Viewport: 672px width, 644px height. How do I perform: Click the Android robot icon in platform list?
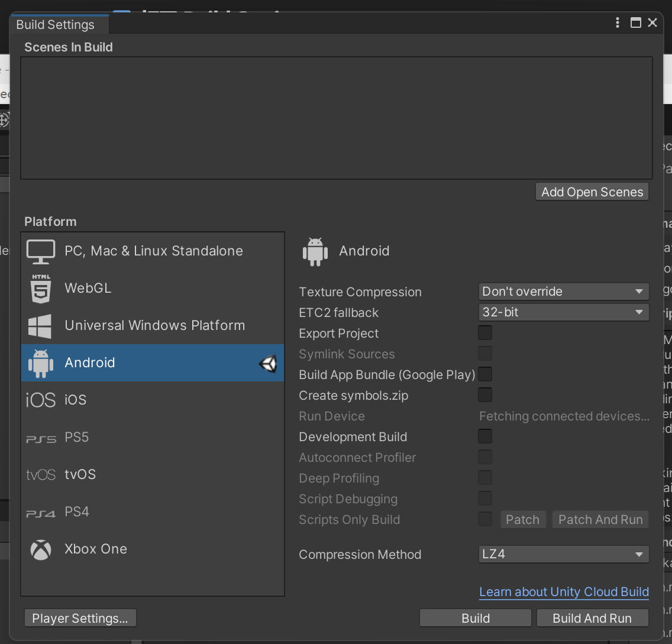[x=41, y=363]
